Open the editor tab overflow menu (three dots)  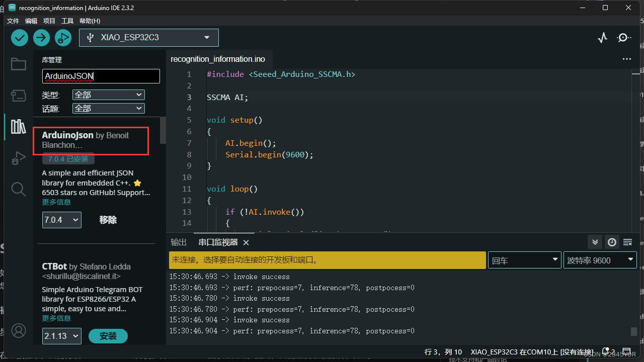point(627,59)
